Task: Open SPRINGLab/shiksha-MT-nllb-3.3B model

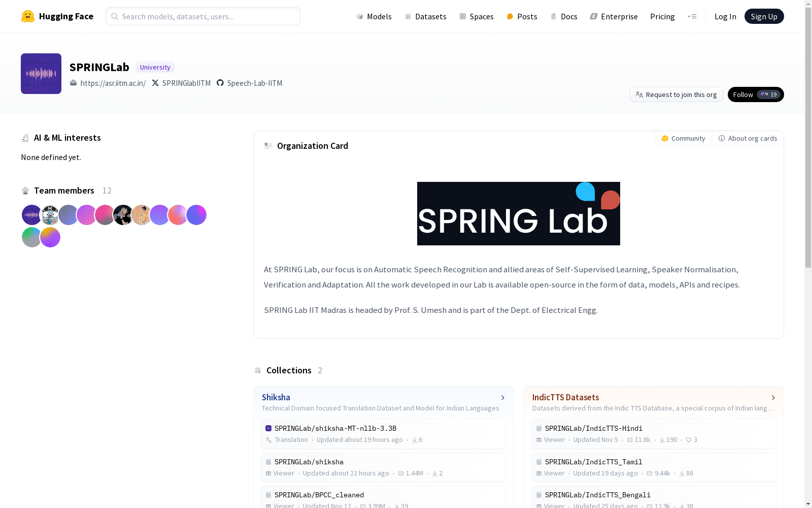Action: pos(383,434)
